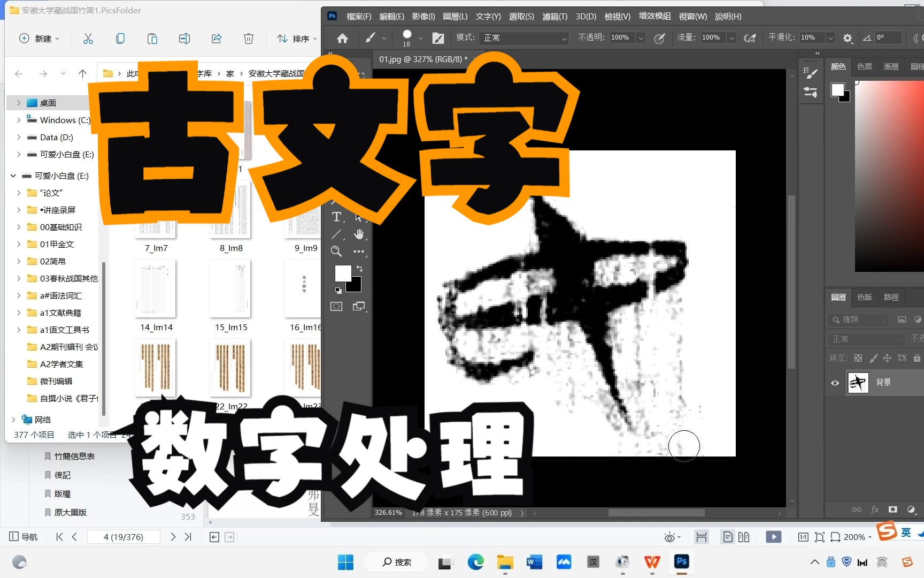Collapse the expanded 可愛小白盘 (E:) node
This screenshot has width=924, height=578.
(x=13, y=176)
